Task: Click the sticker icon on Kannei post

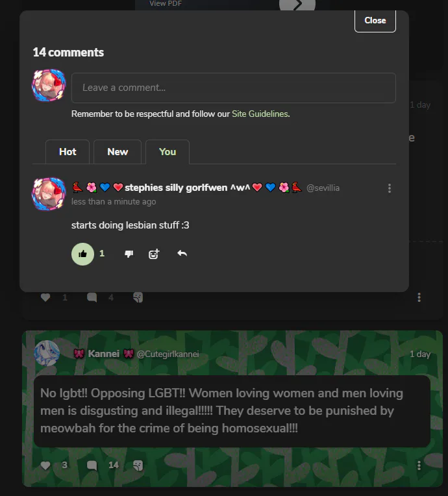Action: click(x=138, y=465)
